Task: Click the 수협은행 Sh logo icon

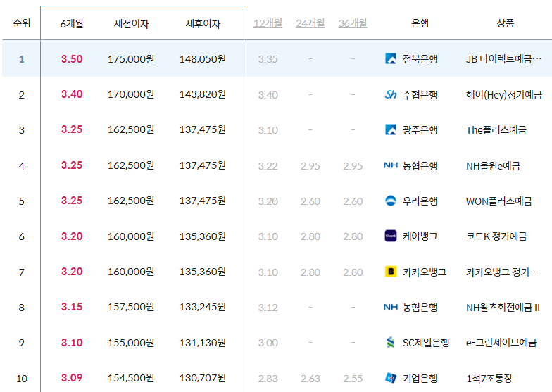Action: (x=390, y=94)
